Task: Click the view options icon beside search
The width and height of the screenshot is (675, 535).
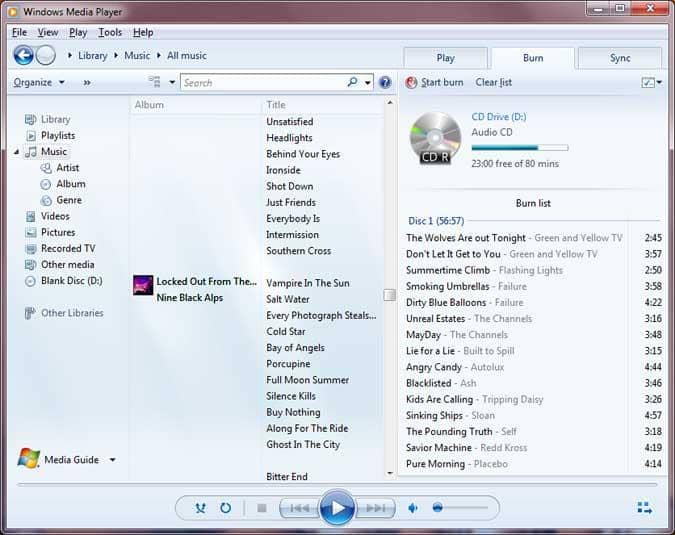Action: click(155, 82)
